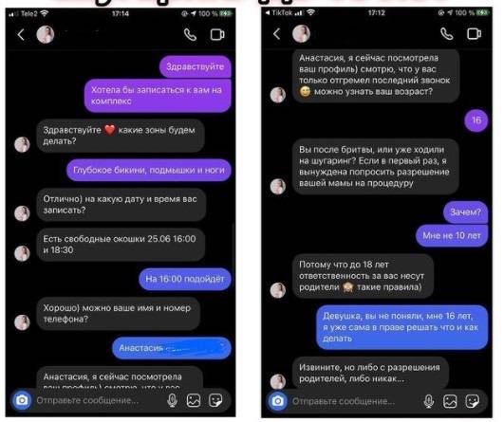Start video call in left chat
Screen dimensions: 504x422
coord(217,34)
